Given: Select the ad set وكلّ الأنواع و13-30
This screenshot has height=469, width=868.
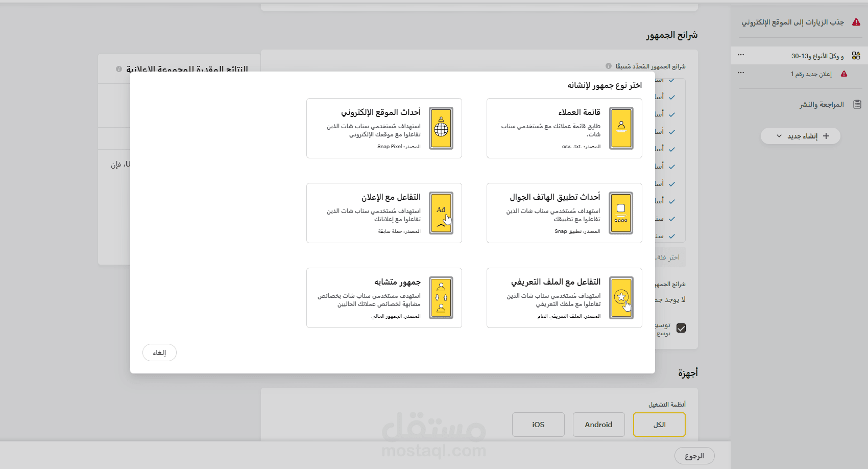Looking at the screenshot, I should [x=817, y=56].
